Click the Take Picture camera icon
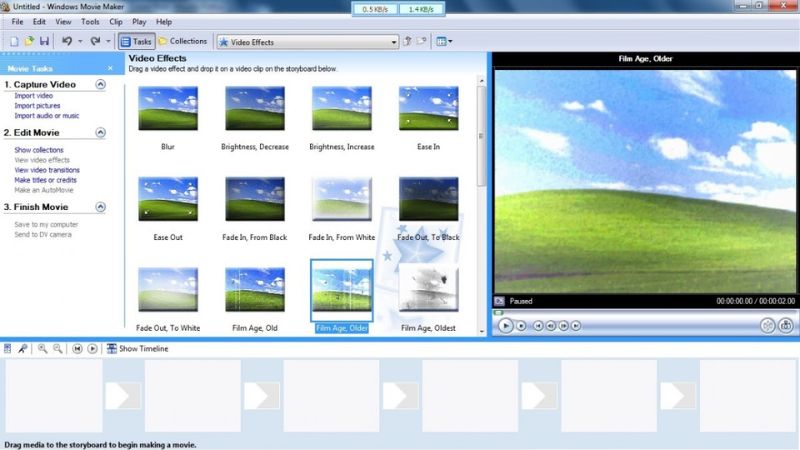Screen dimensions: 800x450 click(x=786, y=326)
